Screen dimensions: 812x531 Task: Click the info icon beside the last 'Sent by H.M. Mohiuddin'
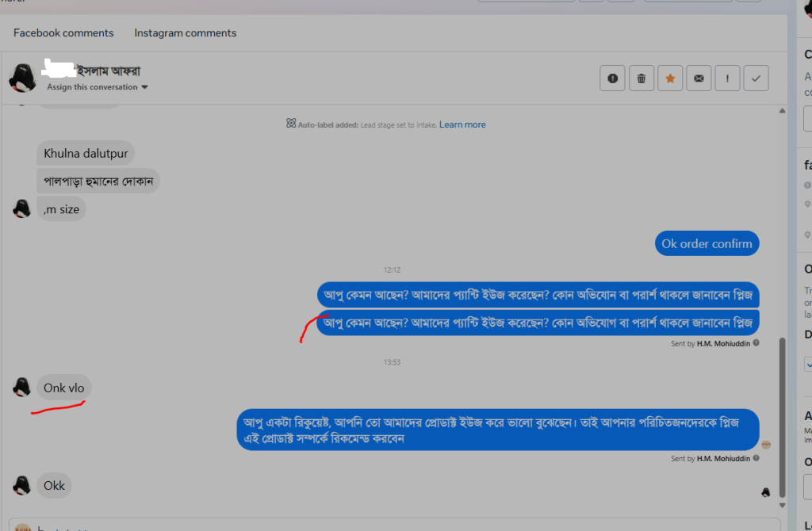coord(756,458)
